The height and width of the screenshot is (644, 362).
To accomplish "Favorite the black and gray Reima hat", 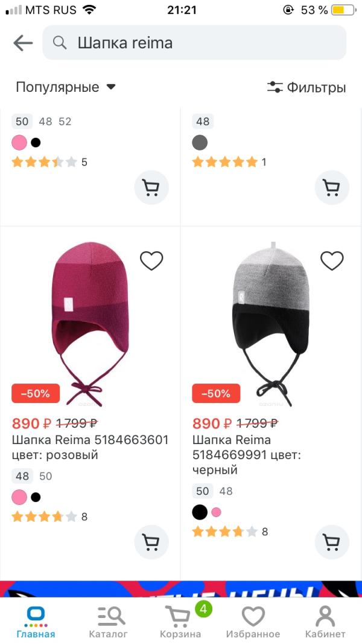I will [x=332, y=261].
